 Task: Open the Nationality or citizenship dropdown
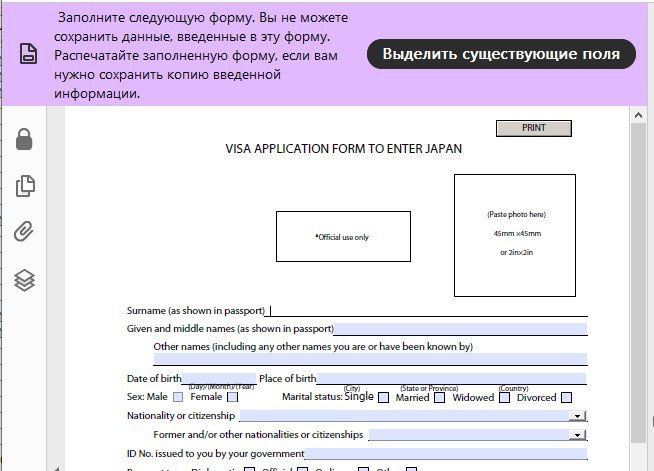pyautogui.click(x=578, y=416)
